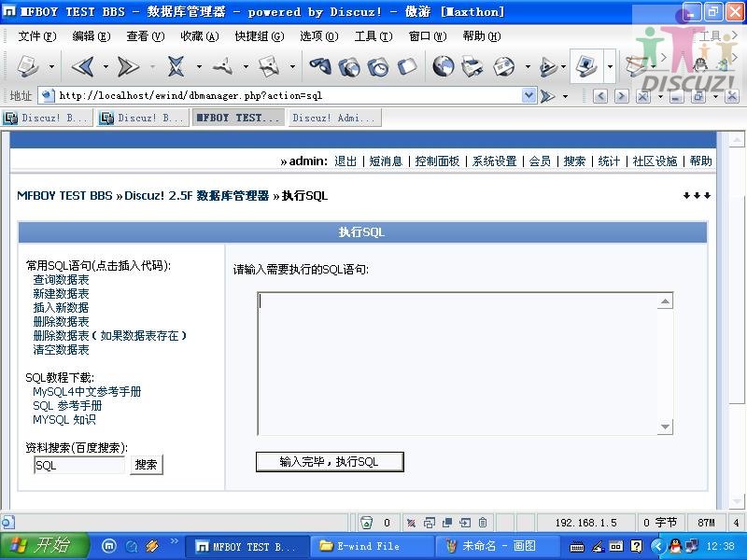Go back with the Back arrow icon
The width and height of the screenshot is (747, 560).
[x=83, y=66]
